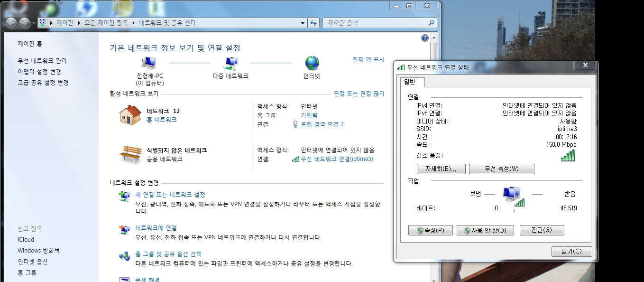The height and width of the screenshot is (282, 644).
Task: Open the 로컬 영역 연결 2 link
Action: [322, 124]
